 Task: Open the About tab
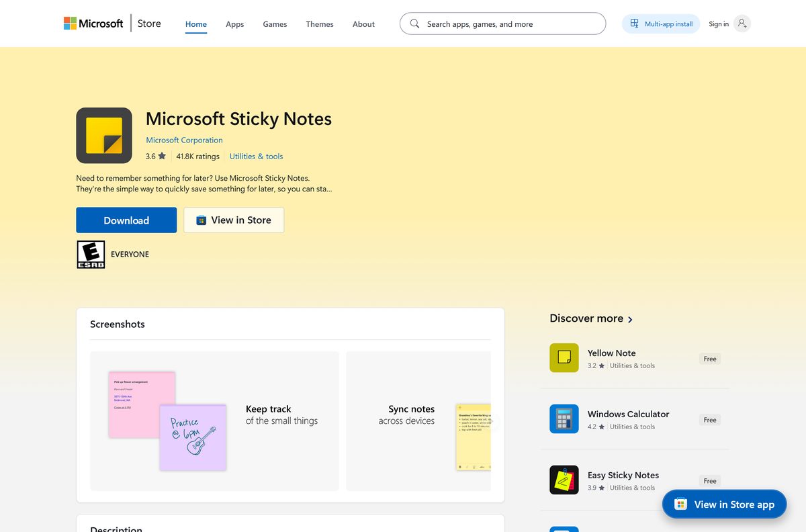[x=363, y=24]
